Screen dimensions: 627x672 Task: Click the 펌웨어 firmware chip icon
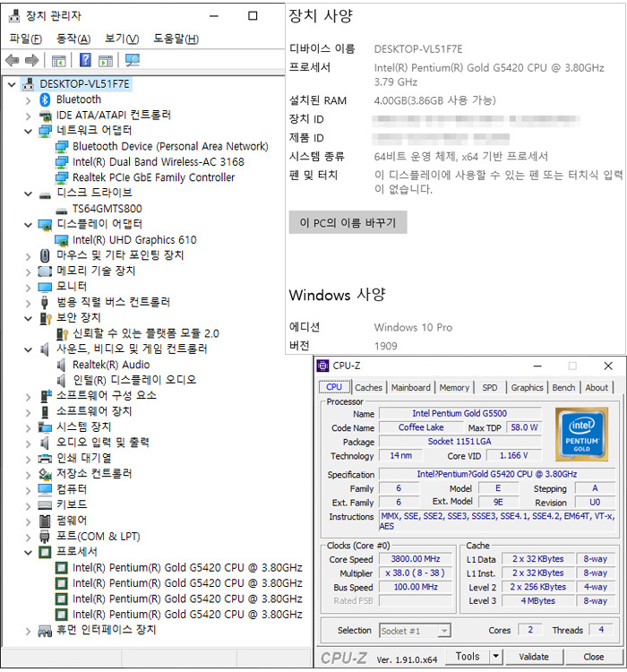click(45, 521)
